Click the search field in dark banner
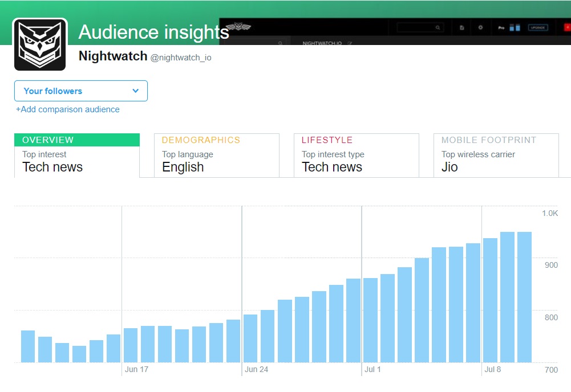This screenshot has height=392, width=571. pyautogui.click(x=416, y=27)
